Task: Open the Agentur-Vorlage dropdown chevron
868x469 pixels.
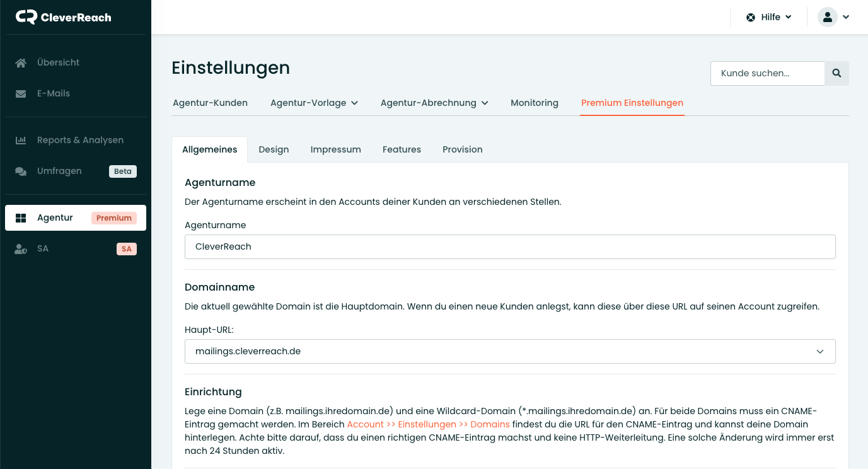Action: pos(354,103)
